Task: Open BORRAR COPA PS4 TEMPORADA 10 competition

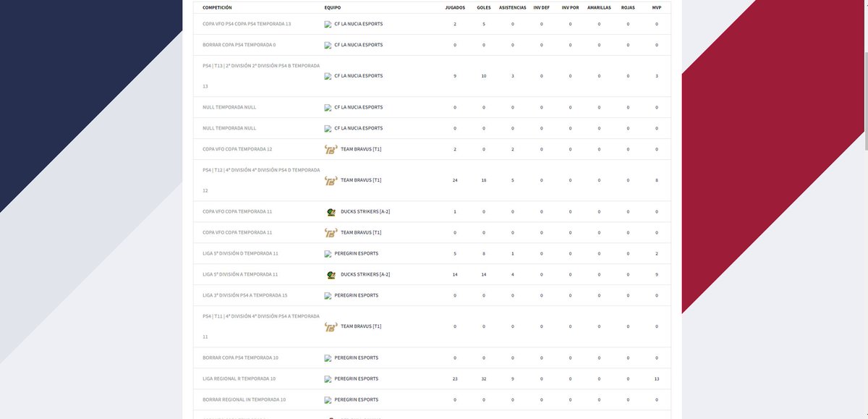Action: point(240,357)
